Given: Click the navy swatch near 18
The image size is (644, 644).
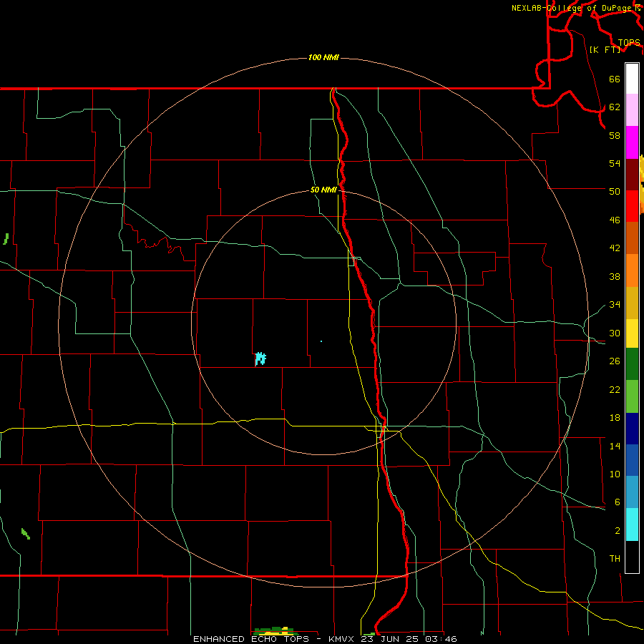Looking at the screenshot, I should (x=632, y=429).
